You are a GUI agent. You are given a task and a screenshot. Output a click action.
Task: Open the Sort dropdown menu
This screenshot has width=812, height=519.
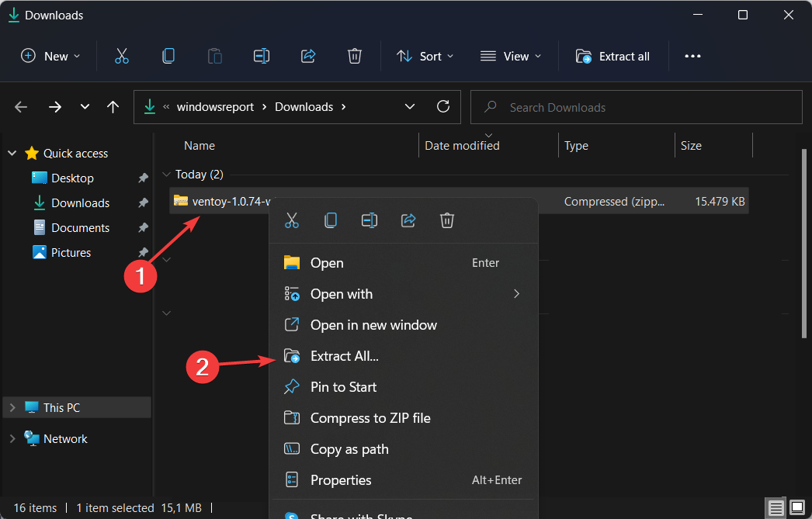[425, 56]
